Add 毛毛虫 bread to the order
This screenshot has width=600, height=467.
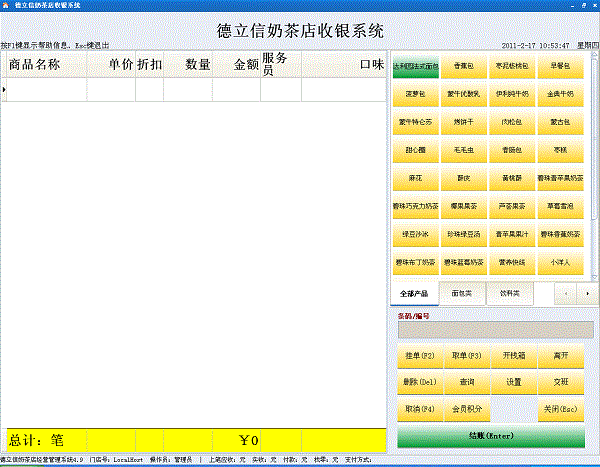coord(464,150)
